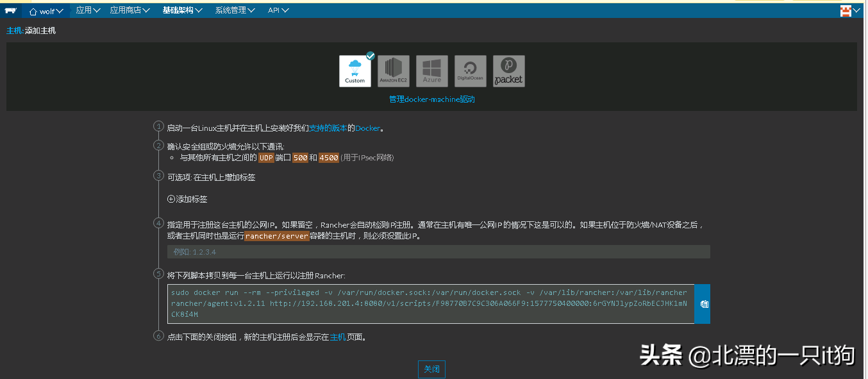Screen dimensions: 868x379
Task: Open the user avatar menu
Action: [849, 10]
